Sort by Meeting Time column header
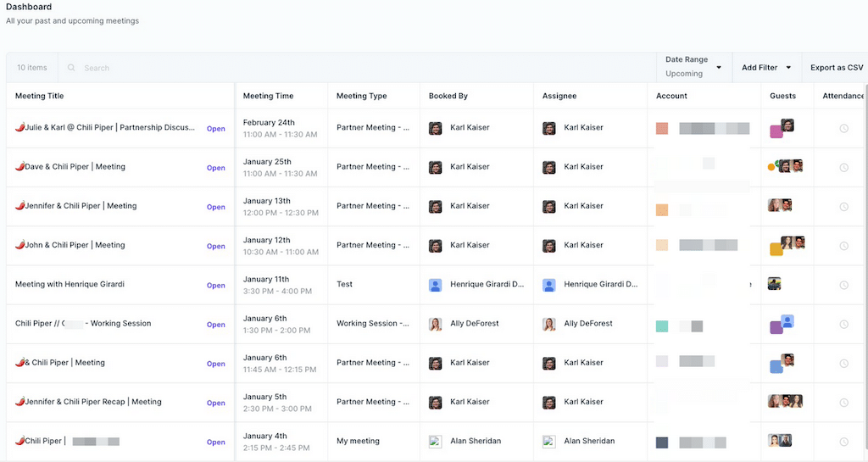868x462 pixels. 269,96
